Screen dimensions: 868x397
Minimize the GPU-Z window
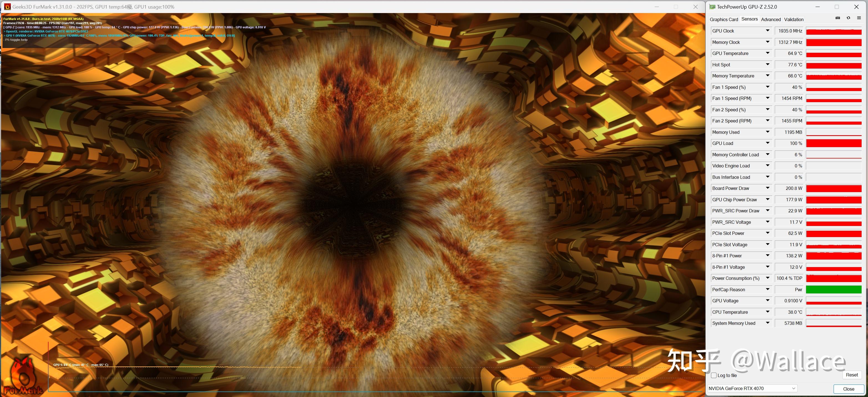[x=818, y=7]
